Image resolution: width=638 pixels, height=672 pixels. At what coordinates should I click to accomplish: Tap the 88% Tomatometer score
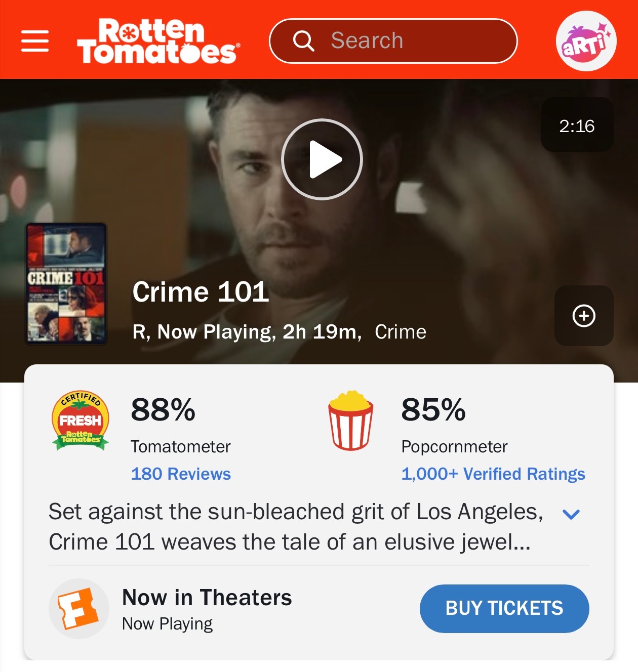pos(163,409)
